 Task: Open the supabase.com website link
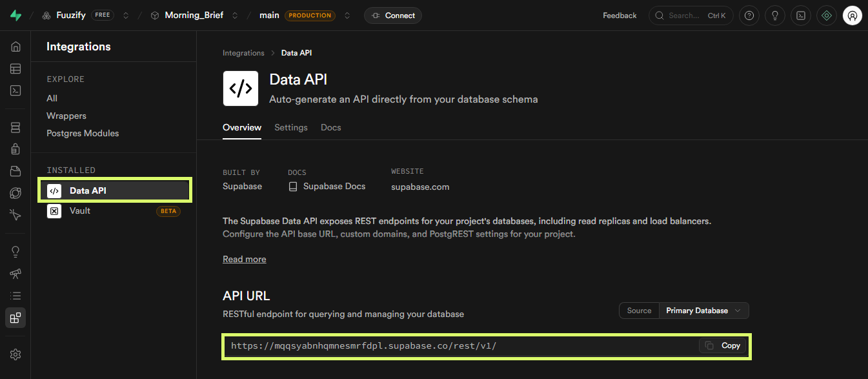420,187
